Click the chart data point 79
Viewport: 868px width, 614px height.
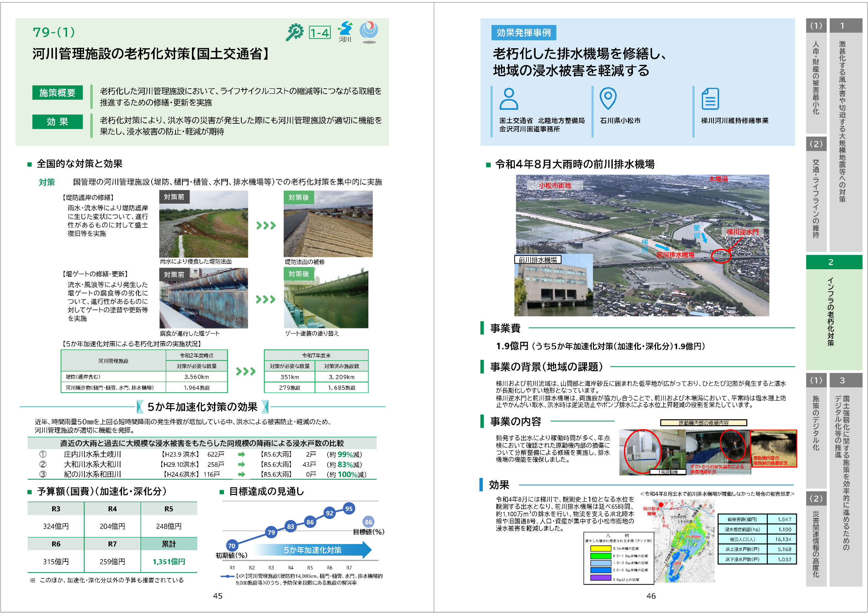pyautogui.click(x=271, y=532)
